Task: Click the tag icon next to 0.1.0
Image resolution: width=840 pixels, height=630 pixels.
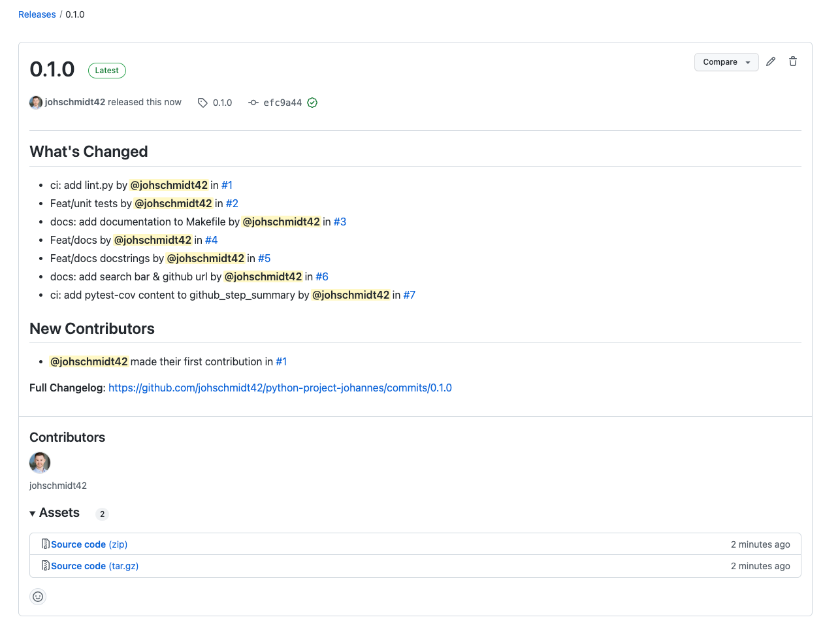Action: 202,103
